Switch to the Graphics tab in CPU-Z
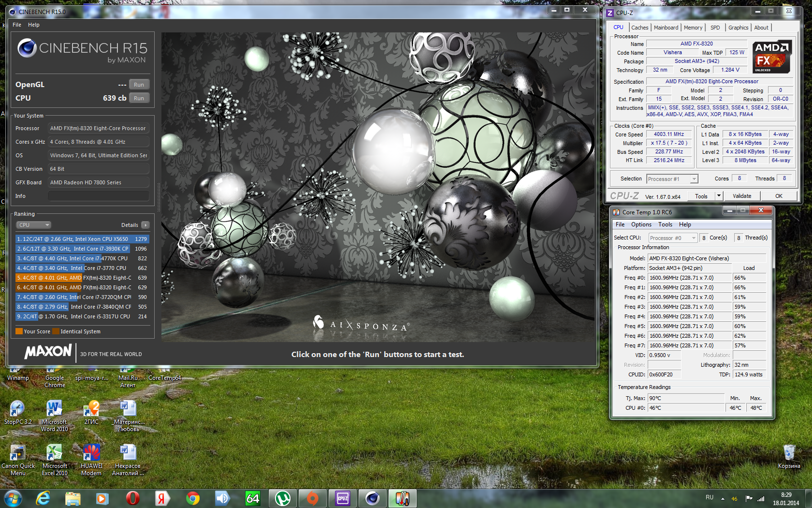The image size is (812, 508). coord(739,28)
